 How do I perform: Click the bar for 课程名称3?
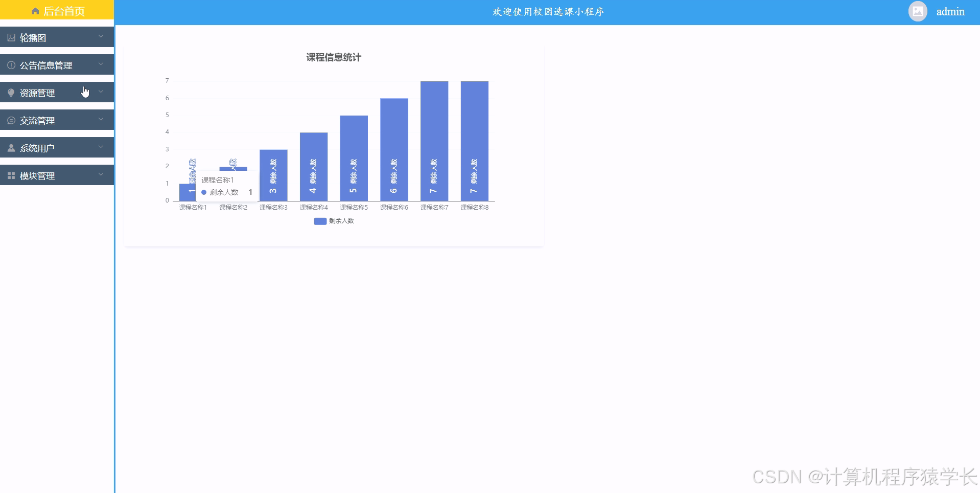[273, 175]
